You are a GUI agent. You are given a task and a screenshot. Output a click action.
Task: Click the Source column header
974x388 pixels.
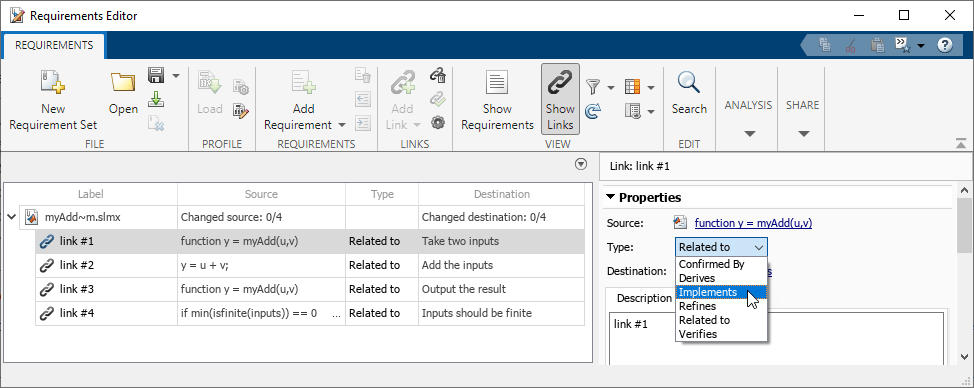tap(261, 194)
